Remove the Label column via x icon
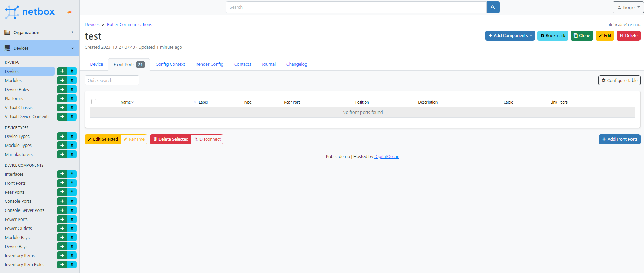 195,102
